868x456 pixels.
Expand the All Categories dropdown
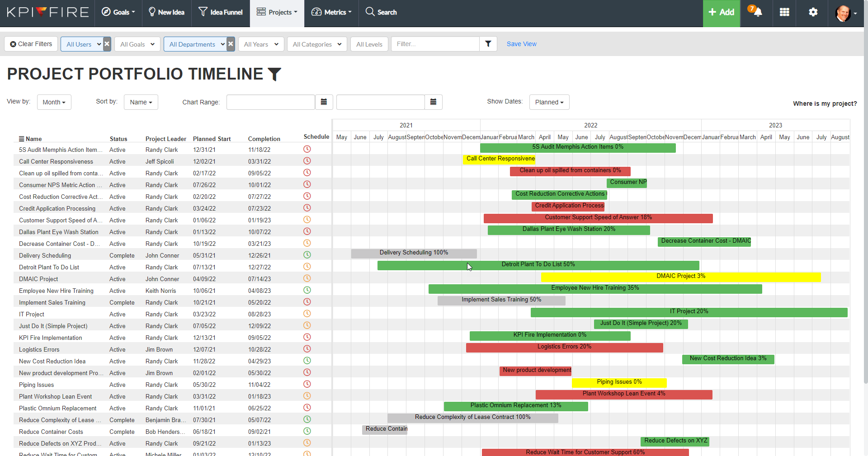click(x=316, y=44)
